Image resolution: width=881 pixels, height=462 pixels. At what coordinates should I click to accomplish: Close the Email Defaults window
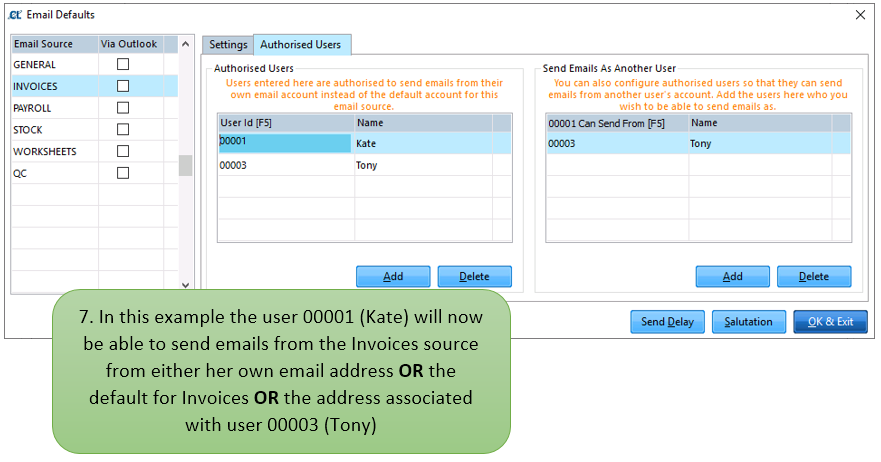pos(860,15)
